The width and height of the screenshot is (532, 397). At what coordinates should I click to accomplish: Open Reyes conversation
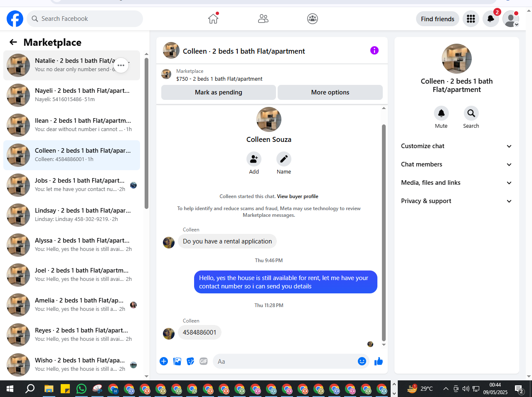[71, 335]
